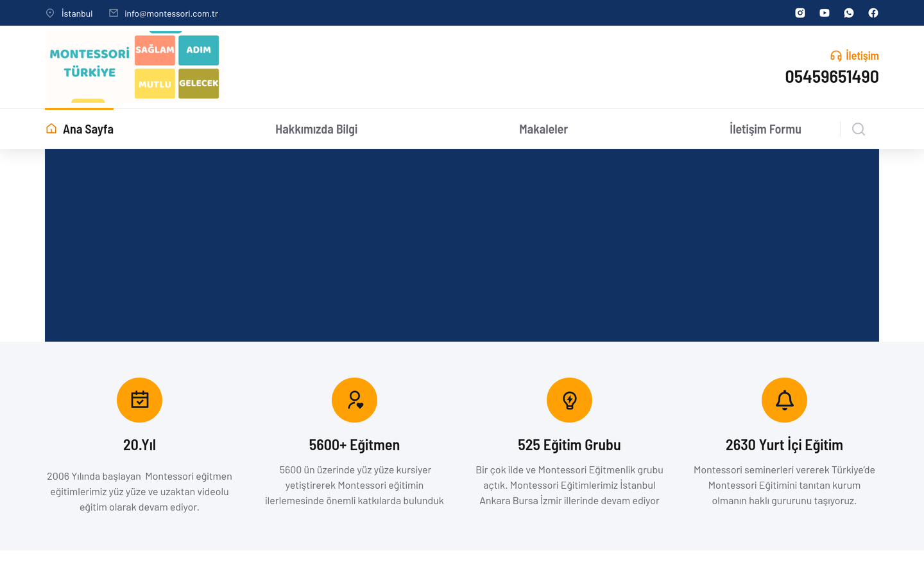Click the orange İletişim label

862,56
